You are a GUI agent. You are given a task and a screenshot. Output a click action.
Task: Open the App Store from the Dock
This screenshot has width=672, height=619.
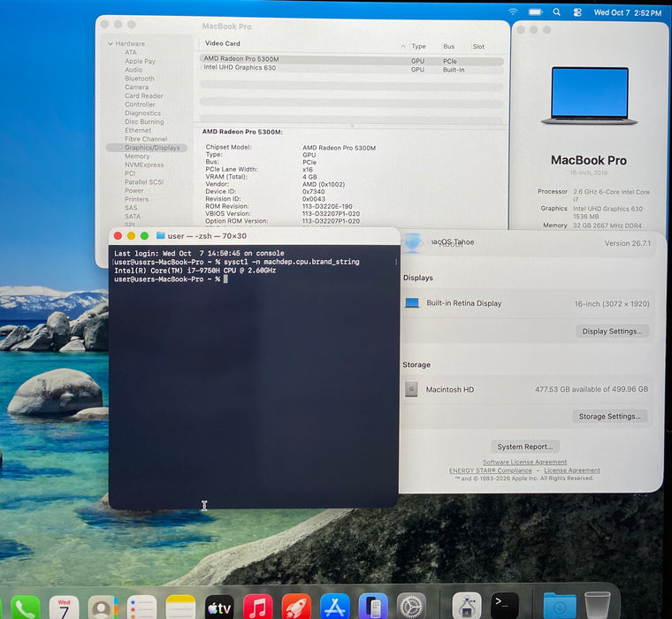(335, 608)
